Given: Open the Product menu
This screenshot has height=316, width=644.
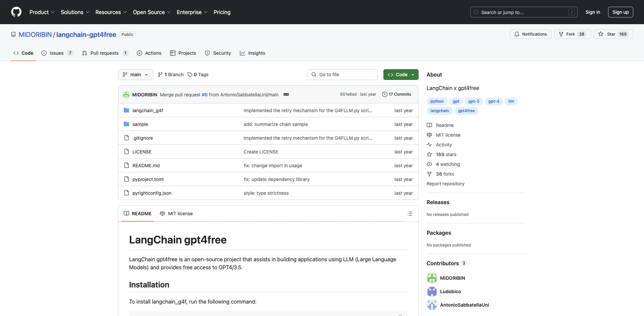Looking at the screenshot, I should pyautogui.click(x=42, y=12).
